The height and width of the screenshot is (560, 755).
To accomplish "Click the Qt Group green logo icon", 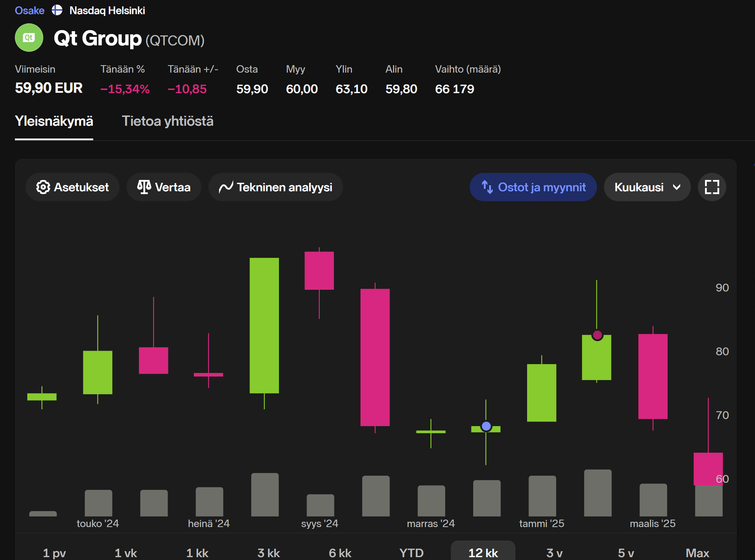I will pyautogui.click(x=29, y=38).
